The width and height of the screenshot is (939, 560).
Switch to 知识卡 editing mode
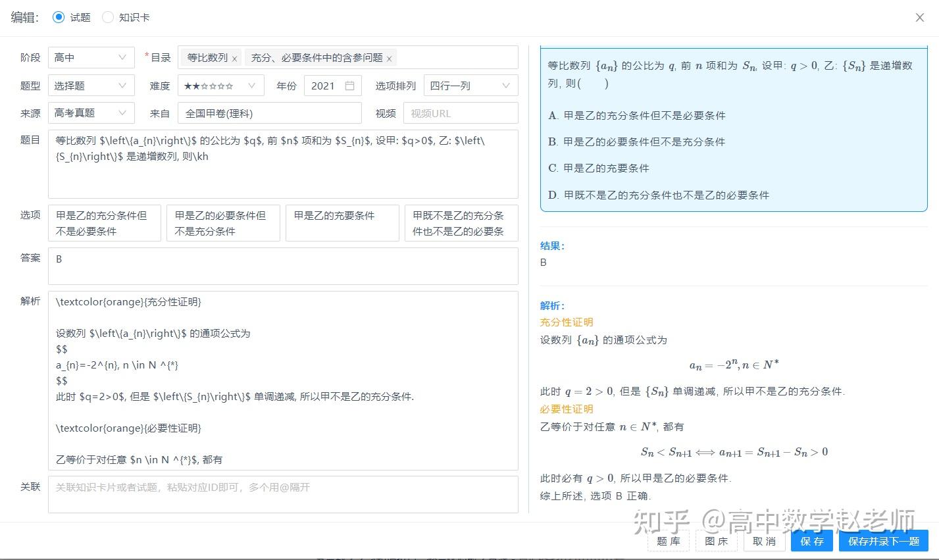[x=107, y=18]
